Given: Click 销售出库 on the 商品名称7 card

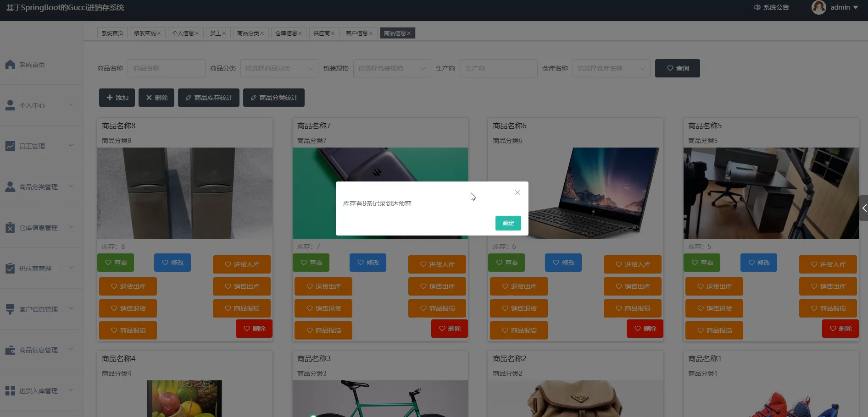Looking at the screenshot, I should pos(437,286).
